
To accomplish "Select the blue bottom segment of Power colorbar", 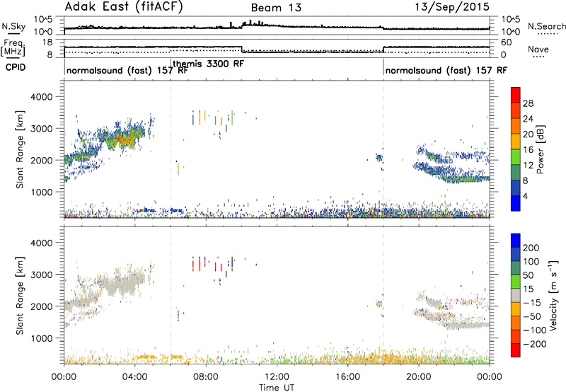I will pyautogui.click(x=516, y=203).
